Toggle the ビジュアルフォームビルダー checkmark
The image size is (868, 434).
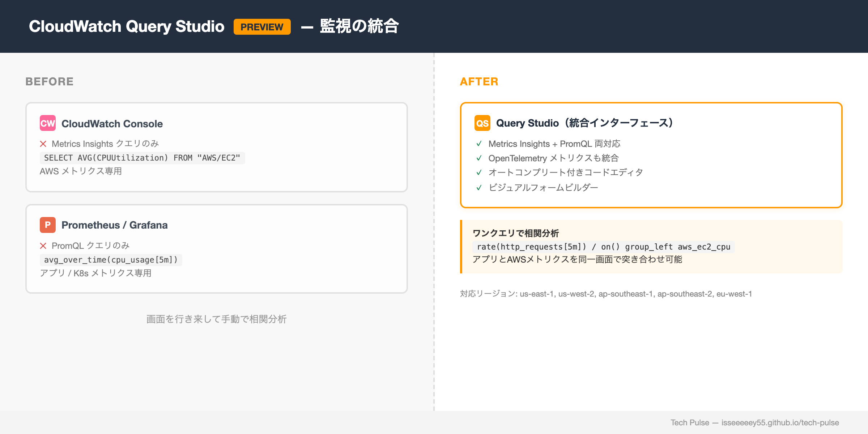tap(479, 187)
